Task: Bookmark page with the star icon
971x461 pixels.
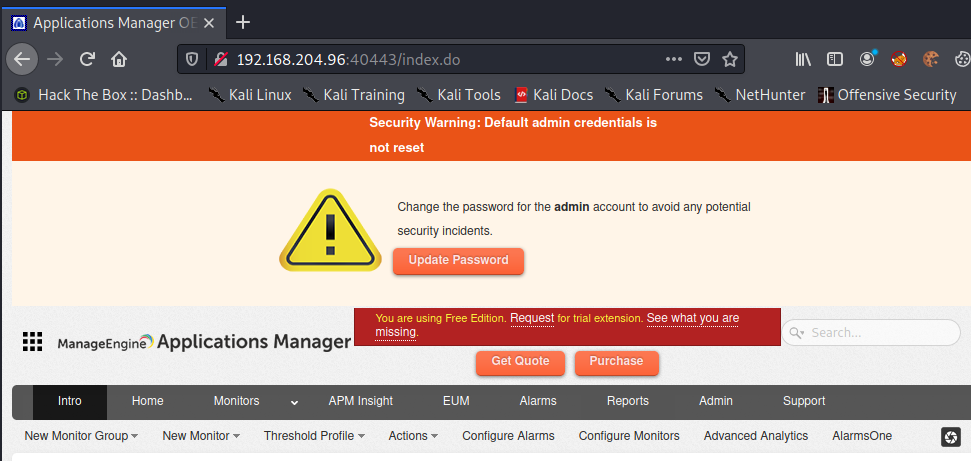Action: click(x=730, y=59)
